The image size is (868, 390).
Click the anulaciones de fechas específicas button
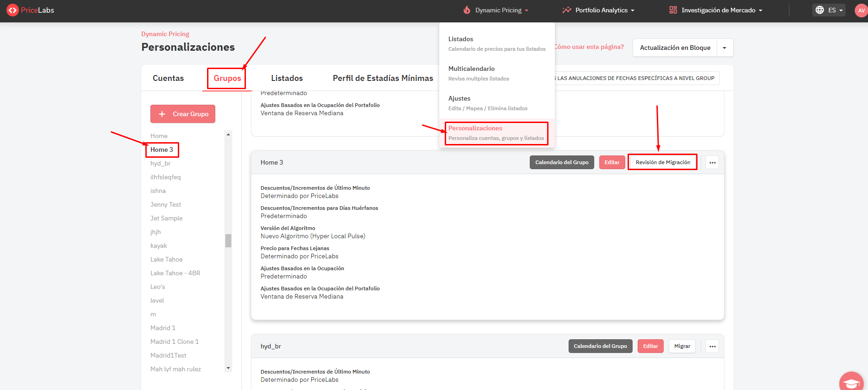636,78
